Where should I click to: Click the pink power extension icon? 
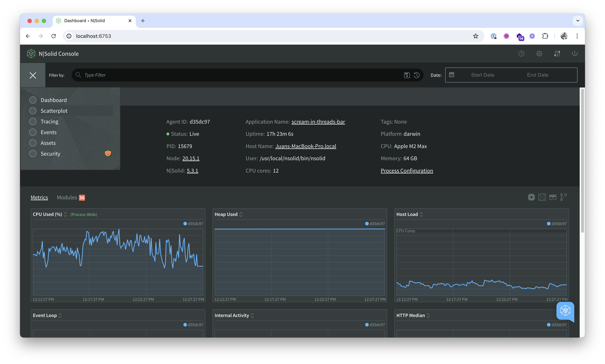[x=506, y=36]
